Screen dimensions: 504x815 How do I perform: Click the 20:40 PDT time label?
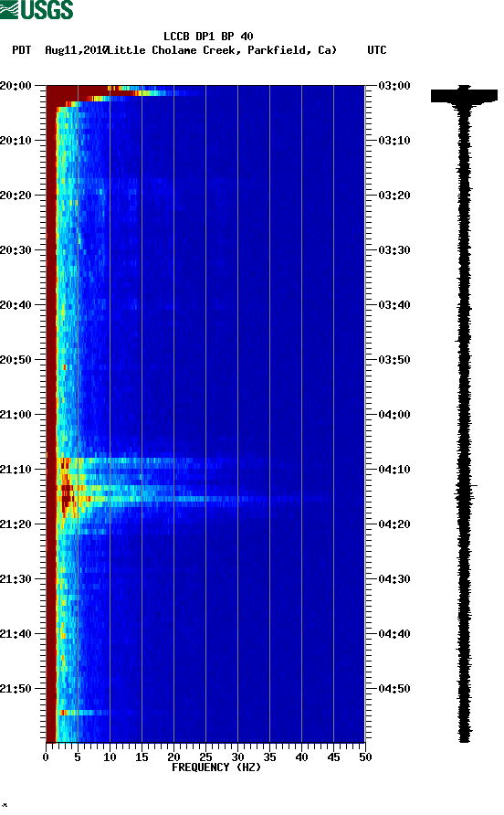click(16, 305)
